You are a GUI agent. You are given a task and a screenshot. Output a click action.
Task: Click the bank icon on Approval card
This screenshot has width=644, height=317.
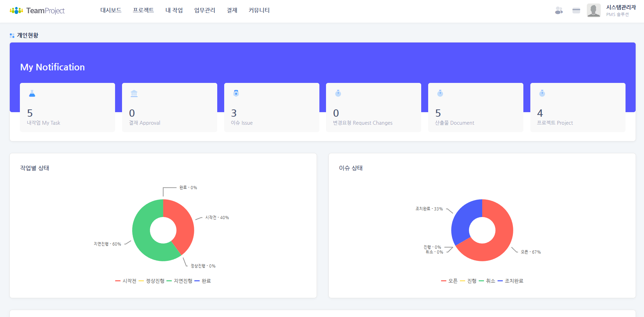tap(134, 93)
